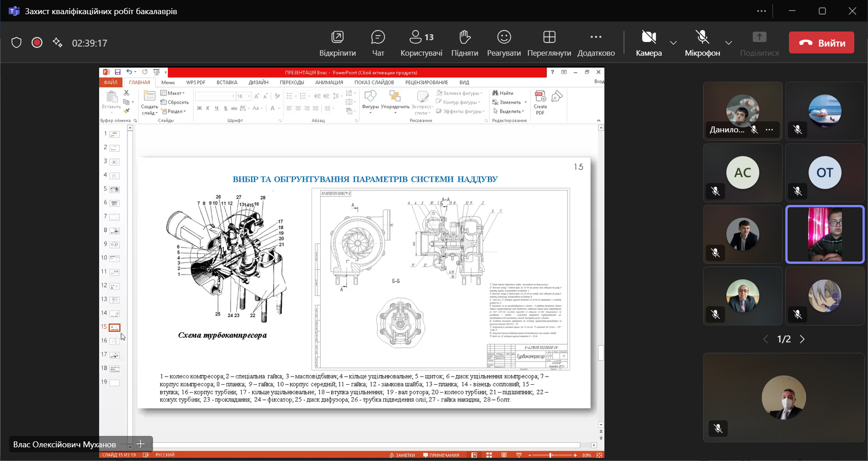
Task: Turn on the camera
Action: (649, 43)
